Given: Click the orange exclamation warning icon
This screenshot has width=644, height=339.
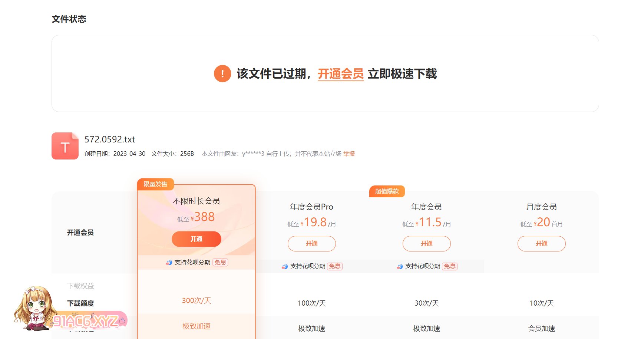Looking at the screenshot, I should click(222, 73).
